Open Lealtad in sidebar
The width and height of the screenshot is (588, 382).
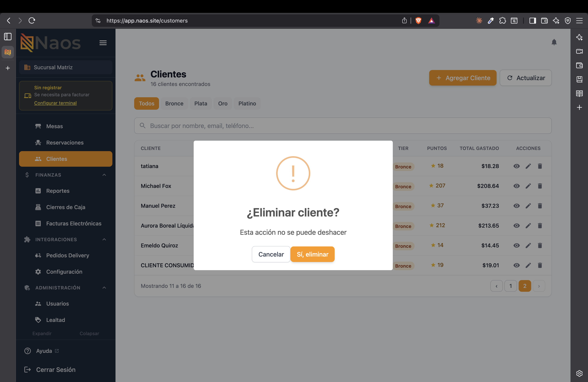[66, 320]
